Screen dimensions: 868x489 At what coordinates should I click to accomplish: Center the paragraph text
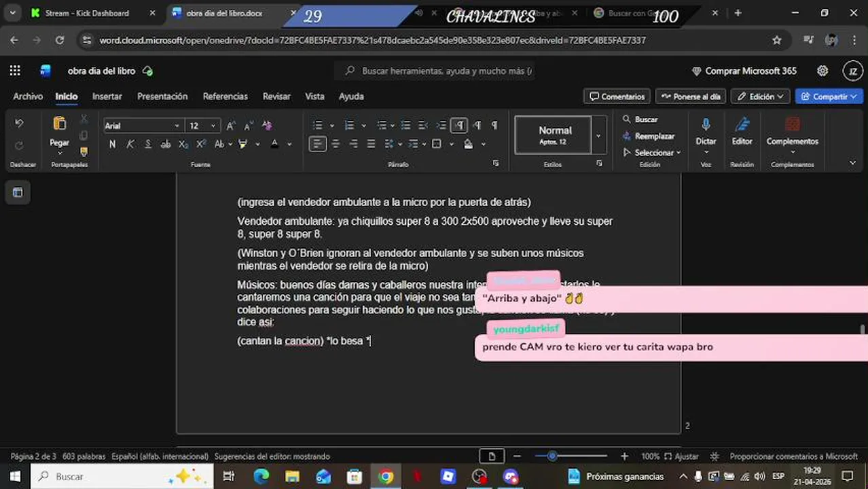(336, 144)
